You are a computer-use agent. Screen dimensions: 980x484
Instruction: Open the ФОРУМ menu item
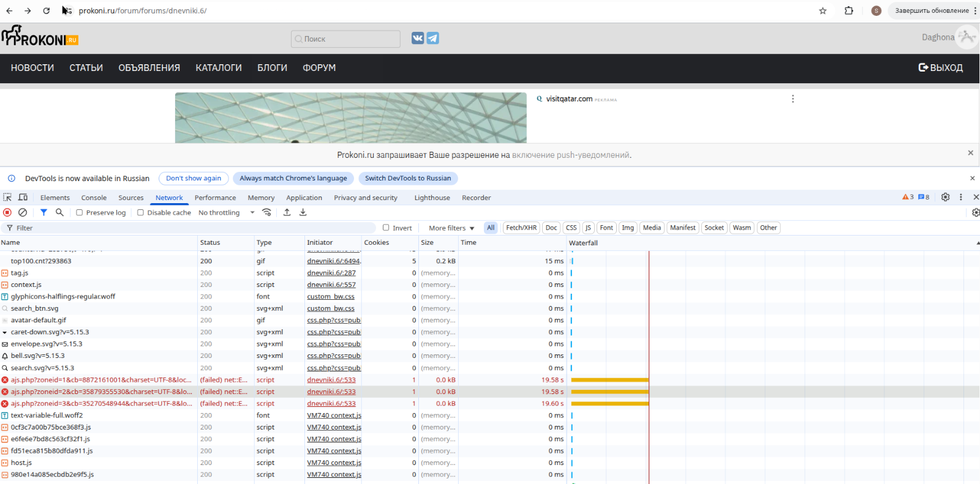tap(319, 68)
